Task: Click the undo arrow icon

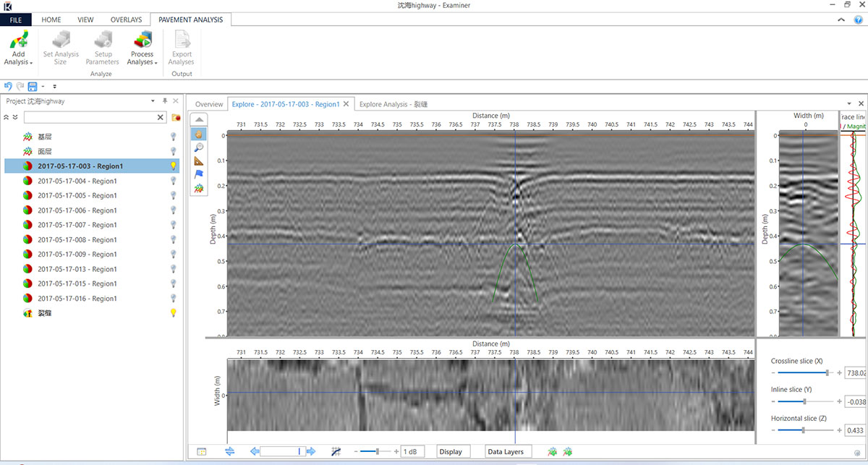Action: click(8, 86)
